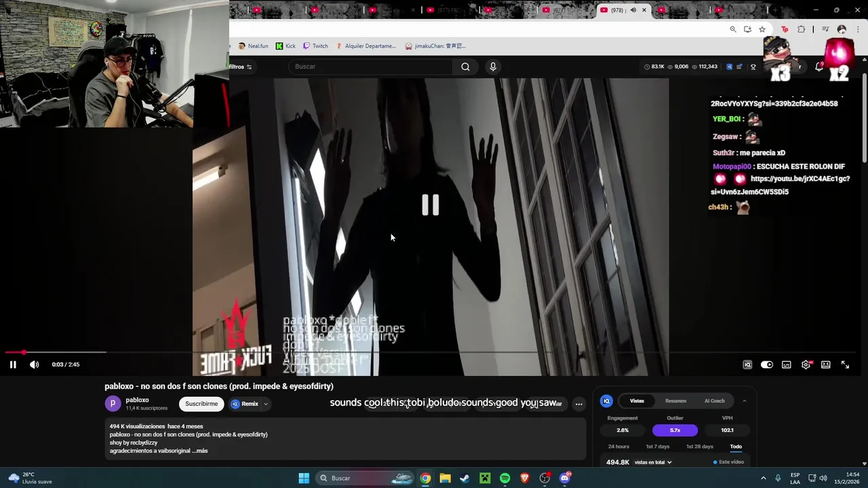868x488 pixels.
Task: Open the filtros filter icon
Action: click(x=250, y=67)
